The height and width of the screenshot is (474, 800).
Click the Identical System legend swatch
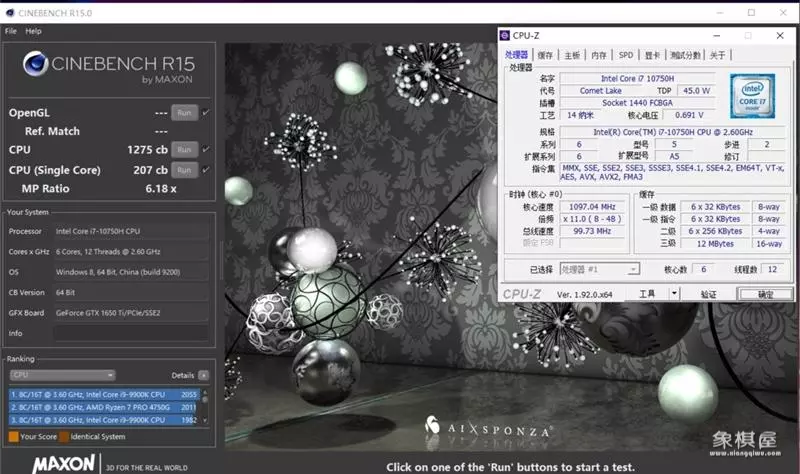point(65,436)
